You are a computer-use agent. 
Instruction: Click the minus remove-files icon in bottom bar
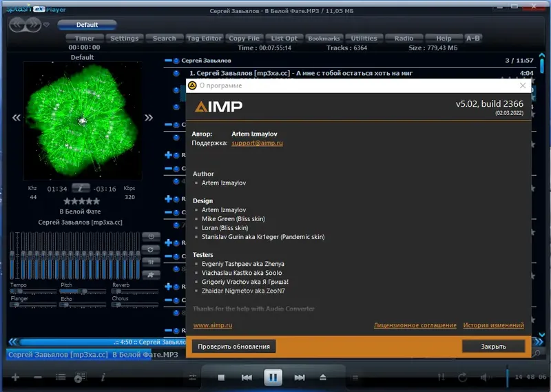click(x=38, y=378)
